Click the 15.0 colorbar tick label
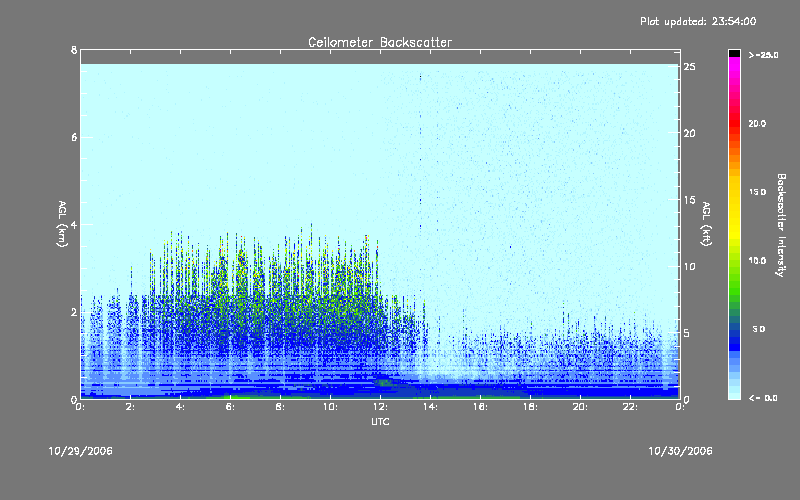800x500 pixels. pos(757,192)
